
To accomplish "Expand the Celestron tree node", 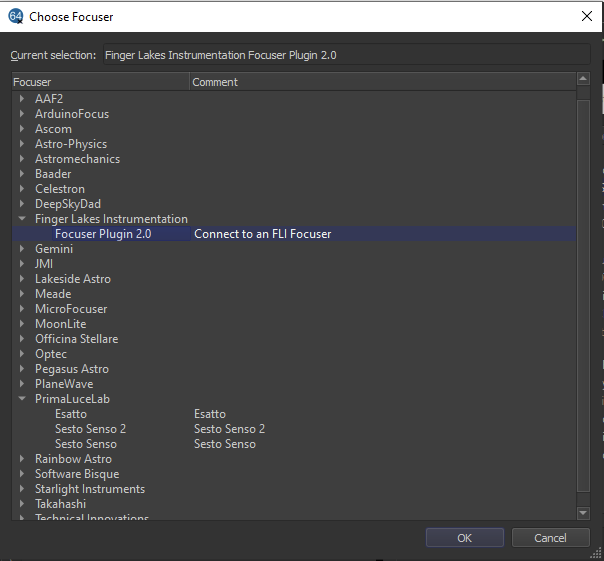I will point(22,189).
